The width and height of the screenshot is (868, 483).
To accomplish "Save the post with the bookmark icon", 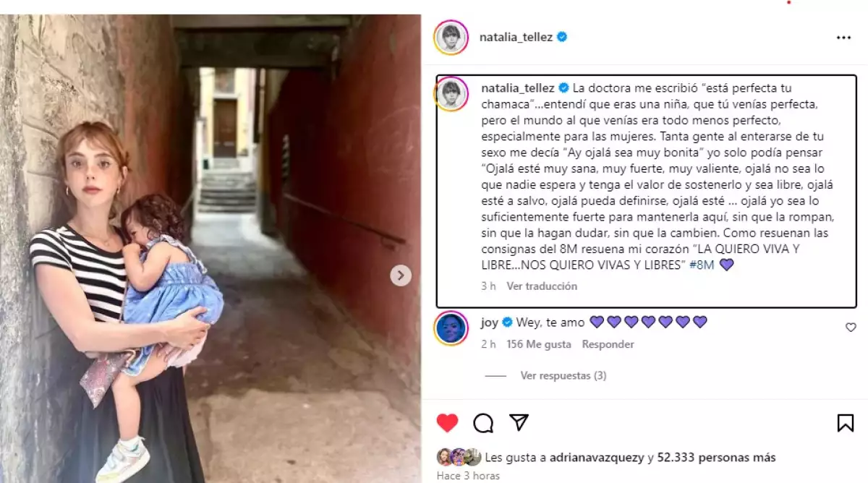I will coord(845,423).
